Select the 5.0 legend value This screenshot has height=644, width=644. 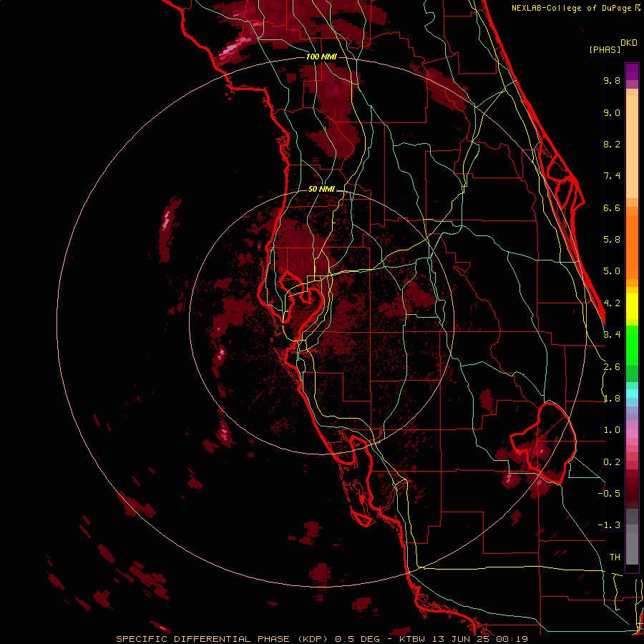(x=612, y=271)
